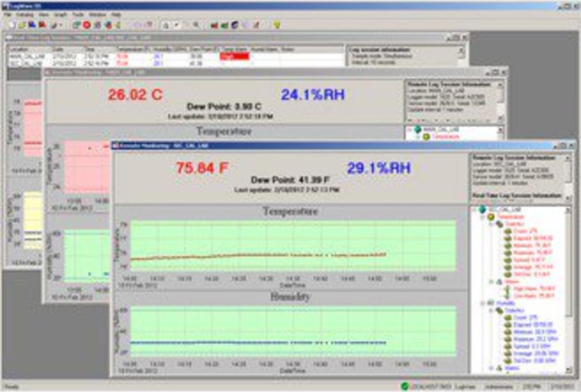Screen dimensions: 581x392
Task: Collapse the root location node of front tree
Action: [475, 210]
